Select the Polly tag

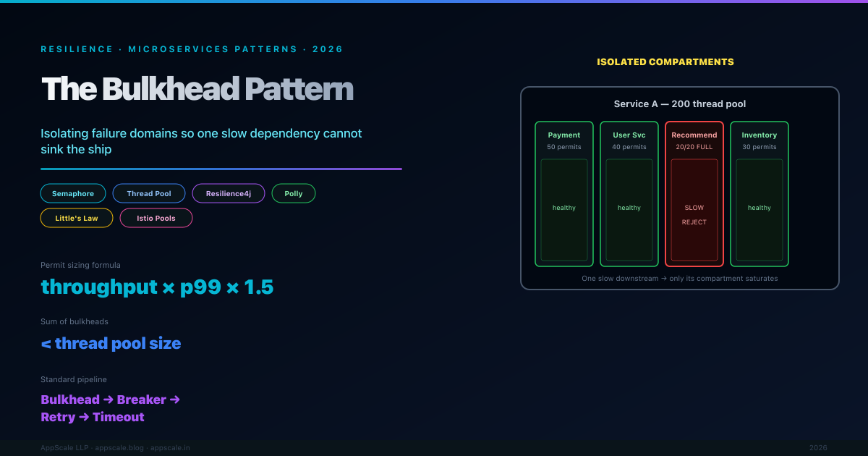pos(294,193)
